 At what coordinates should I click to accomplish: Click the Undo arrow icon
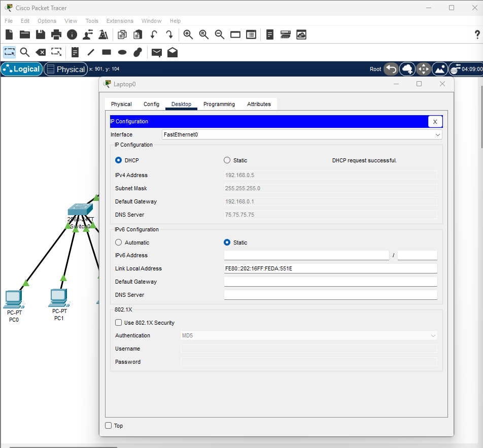coord(154,35)
